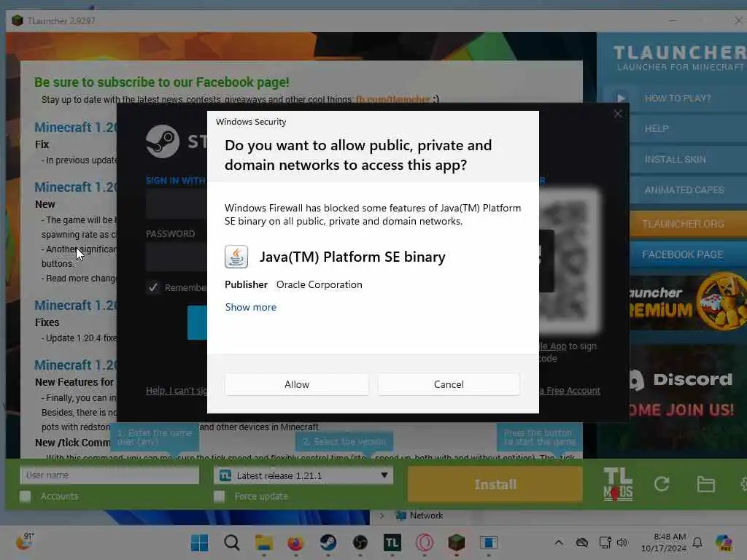The image size is (747, 560).
Task: Open the blue window app taskbar icon
Action: 488,542
